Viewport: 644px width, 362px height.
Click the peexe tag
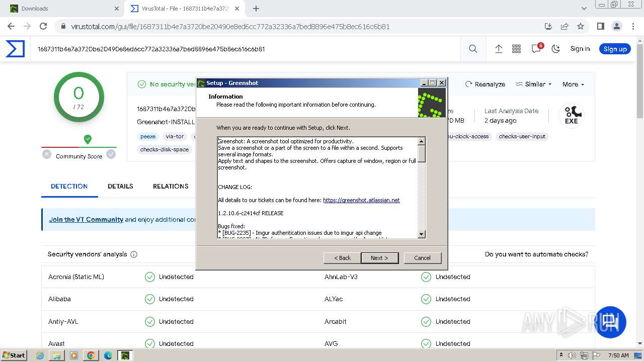click(x=148, y=136)
